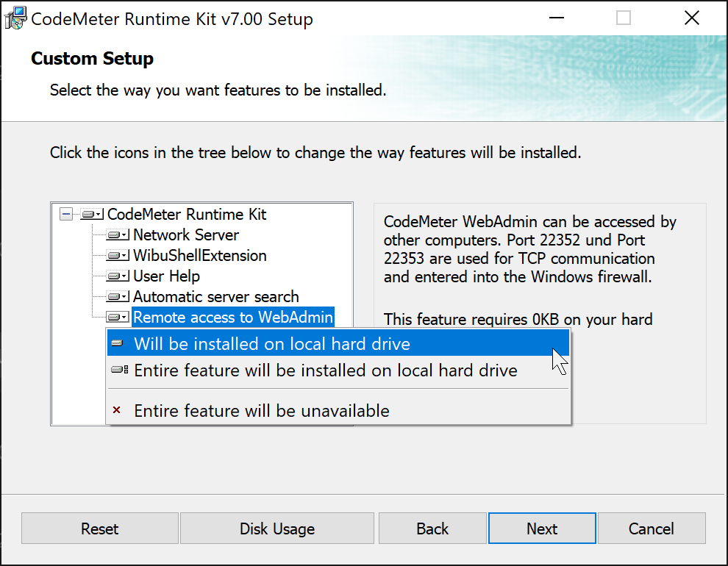This screenshot has width=728, height=566.
Task: Cancel the CodeMeter setup
Action: point(651,529)
